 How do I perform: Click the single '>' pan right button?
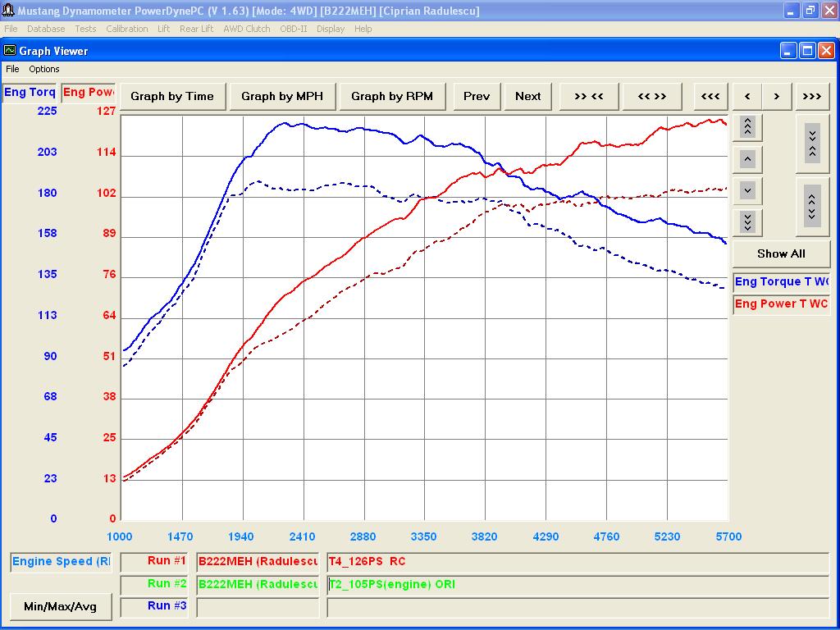[x=777, y=97]
